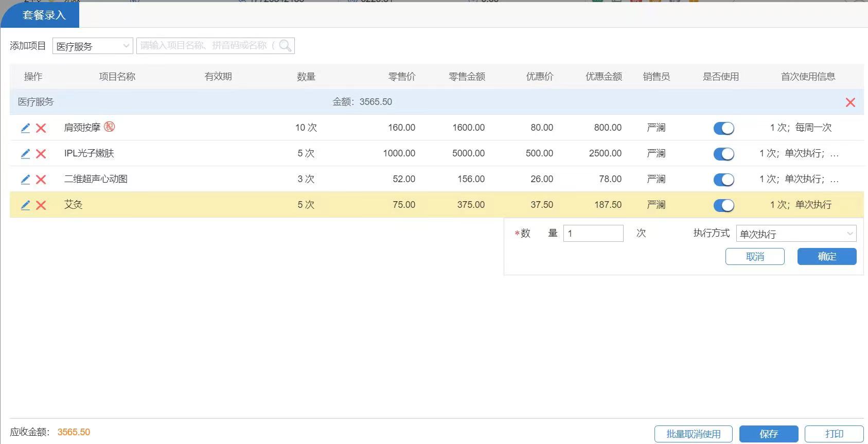Viewport: 868px width, 444px height.
Task: Remove the IPL光子嫩肤 item
Action: coord(41,154)
